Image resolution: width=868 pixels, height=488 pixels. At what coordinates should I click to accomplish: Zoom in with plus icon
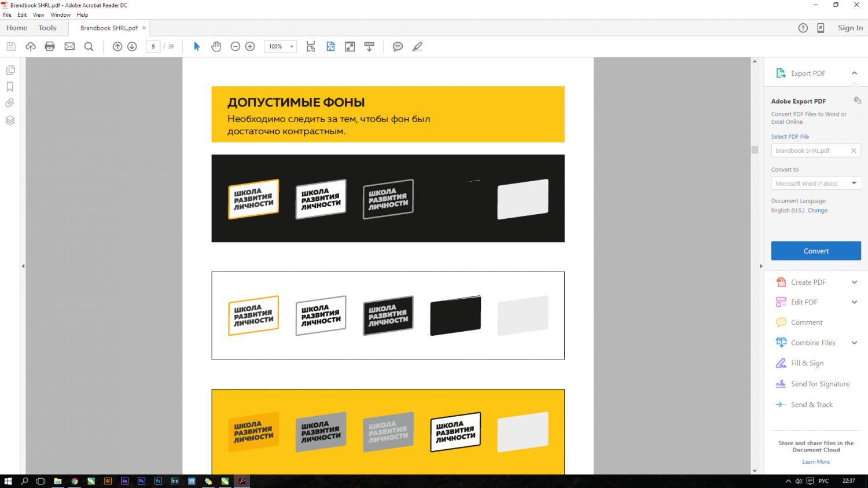pos(250,46)
